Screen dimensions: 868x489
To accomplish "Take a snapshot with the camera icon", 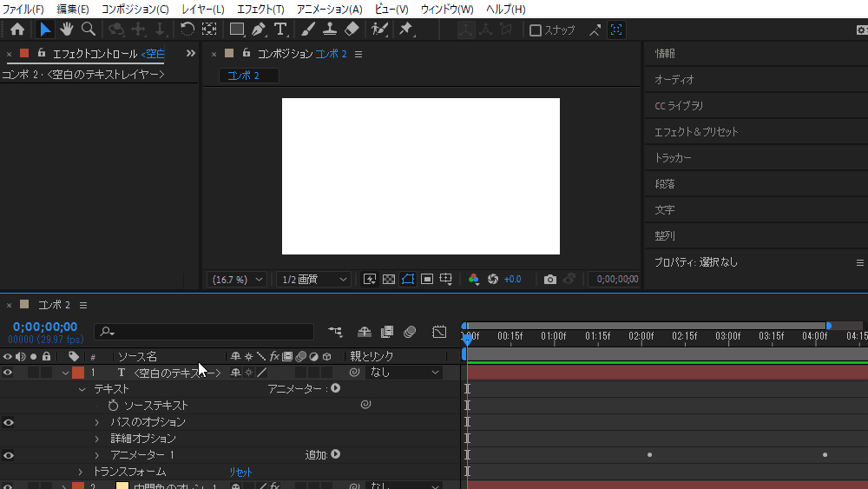I will pos(549,279).
